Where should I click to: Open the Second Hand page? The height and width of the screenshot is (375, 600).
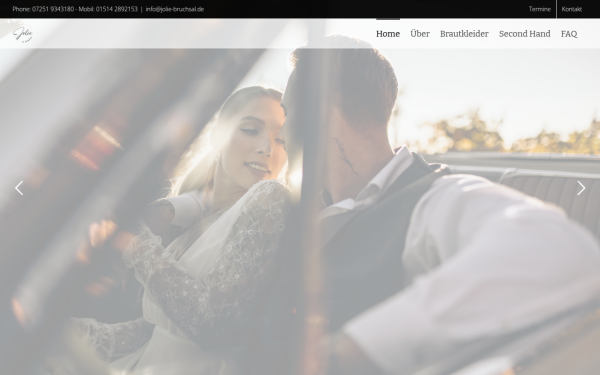(x=525, y=34)
